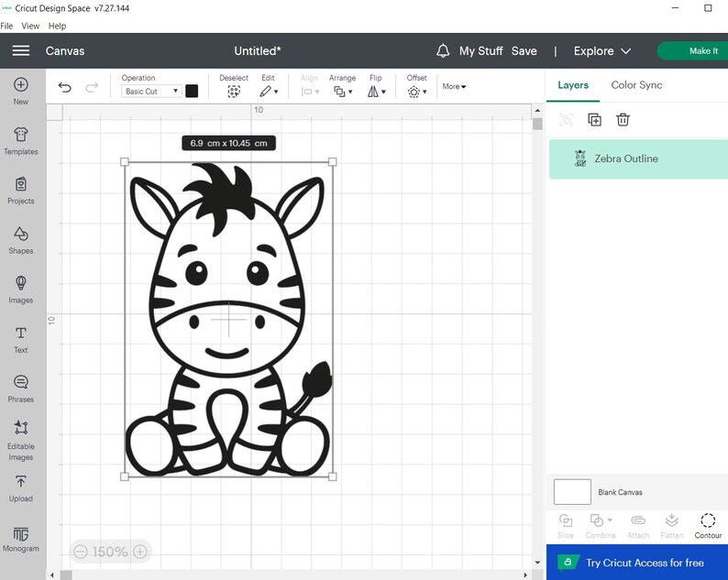Select the Zebra Outline layer
This screenshot has height=580, width=728.
click(638, 159)
